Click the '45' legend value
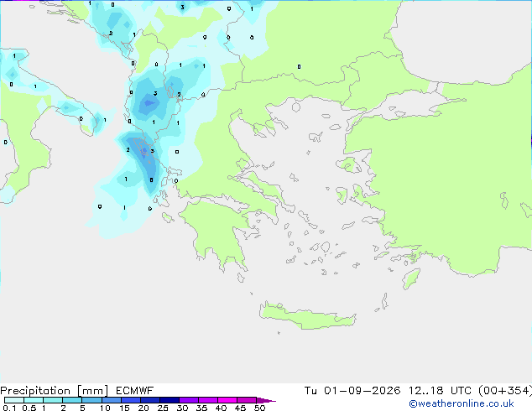This screenshot has height=411, width=532. coord(240,408)
